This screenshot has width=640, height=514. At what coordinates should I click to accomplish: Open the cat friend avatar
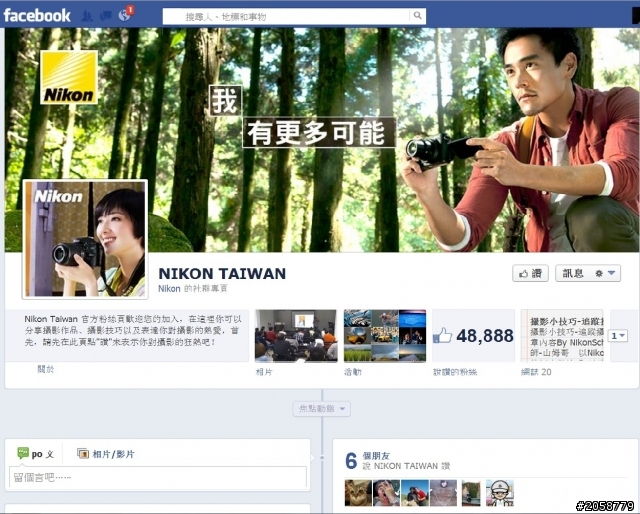coord(358,493)
